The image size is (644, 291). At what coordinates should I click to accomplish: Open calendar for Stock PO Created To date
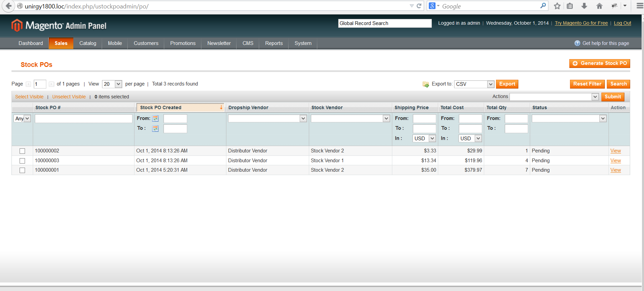point(155,128)
